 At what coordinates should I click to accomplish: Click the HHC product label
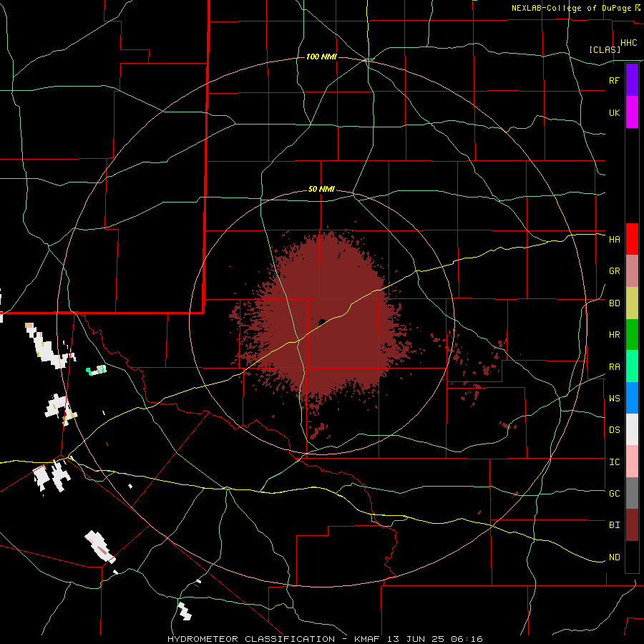click(x=628, y=43)
